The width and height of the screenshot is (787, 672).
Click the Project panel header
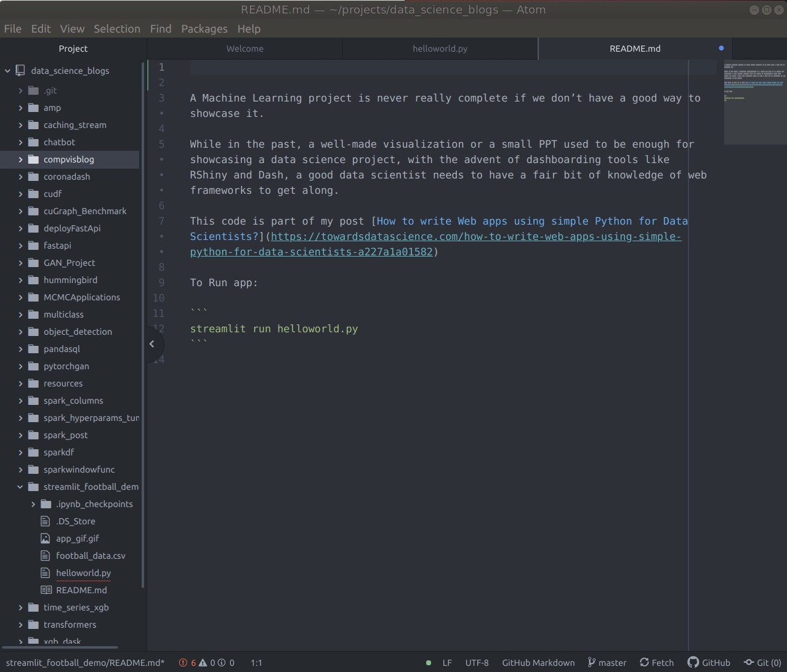[73, 49]
